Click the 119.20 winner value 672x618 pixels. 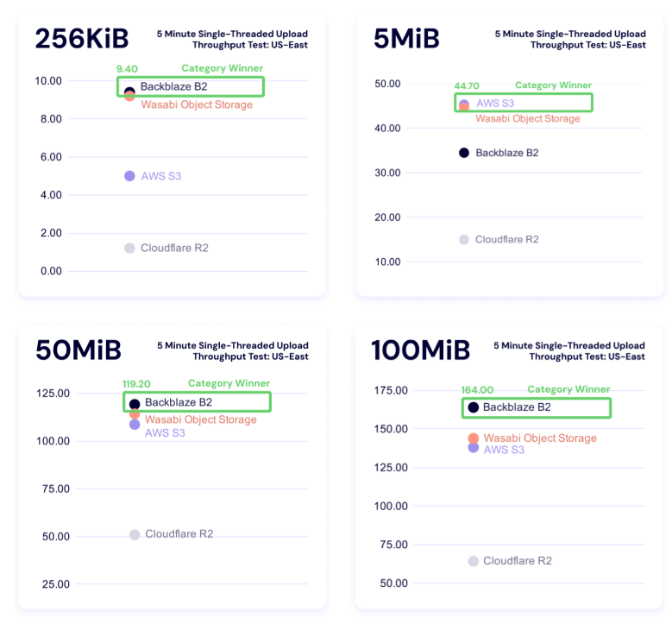point(136,384)
